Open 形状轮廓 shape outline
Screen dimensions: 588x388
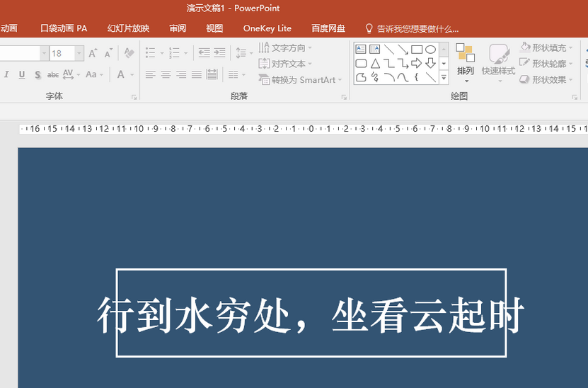[x=546, y=64]
